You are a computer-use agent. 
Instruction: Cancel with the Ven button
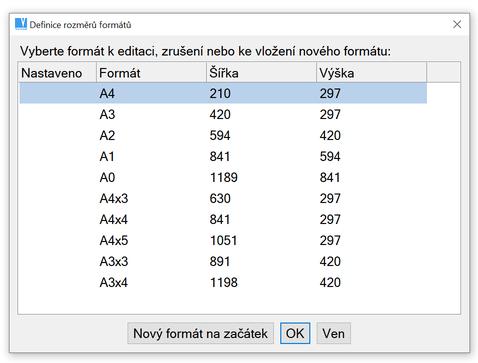pos(333,333)
